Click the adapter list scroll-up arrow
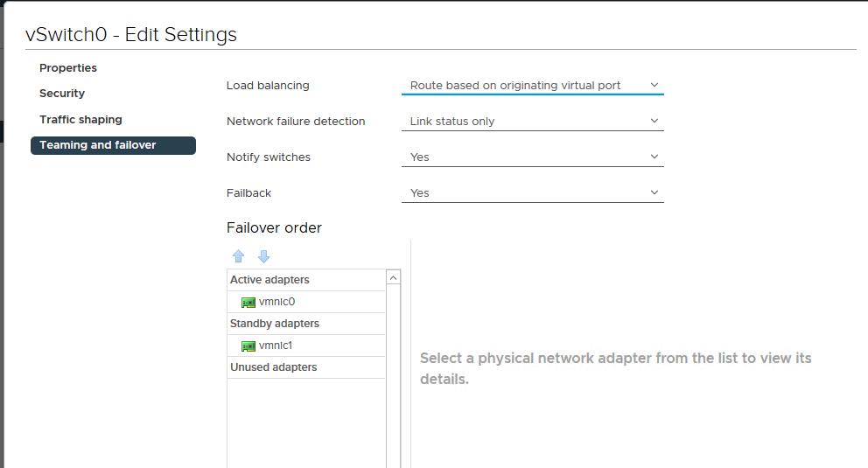Screen dimensions: 868x468 click(394, 278)
